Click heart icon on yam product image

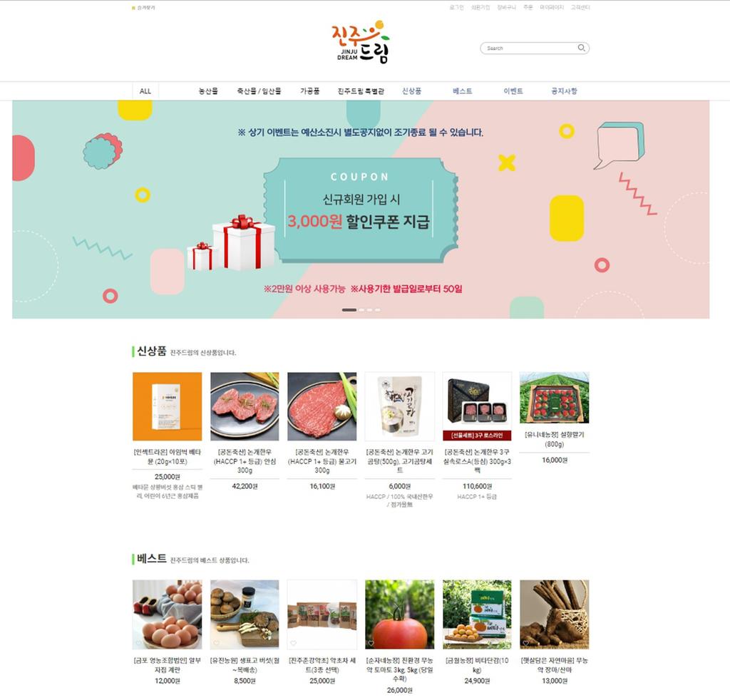(x=525, y=643)
